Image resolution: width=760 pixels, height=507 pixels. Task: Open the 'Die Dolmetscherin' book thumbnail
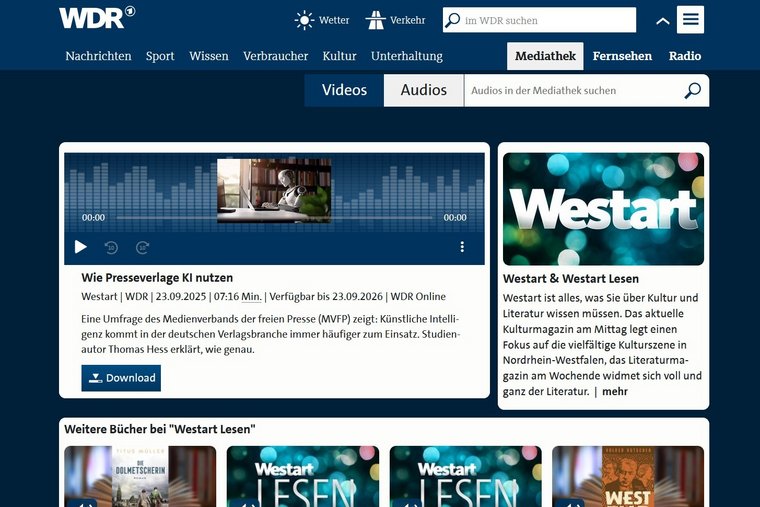pyautogui.click(x=140, y=476)
